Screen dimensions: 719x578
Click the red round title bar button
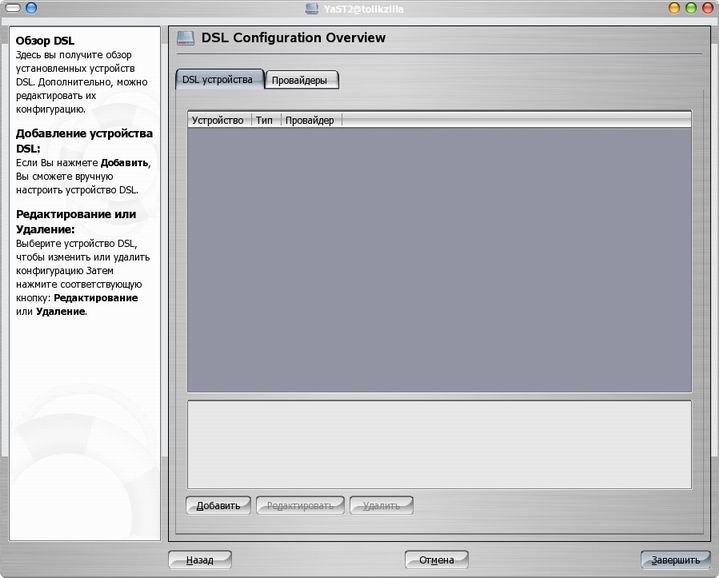706,8
